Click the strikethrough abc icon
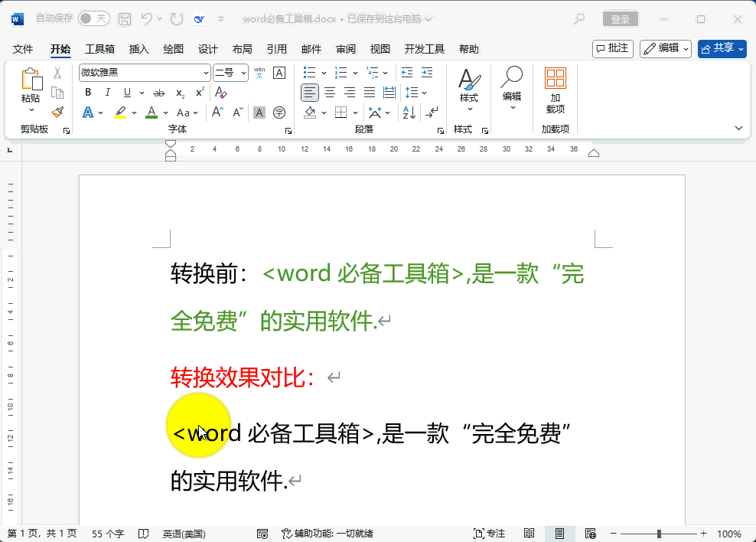 pos(159,93)
